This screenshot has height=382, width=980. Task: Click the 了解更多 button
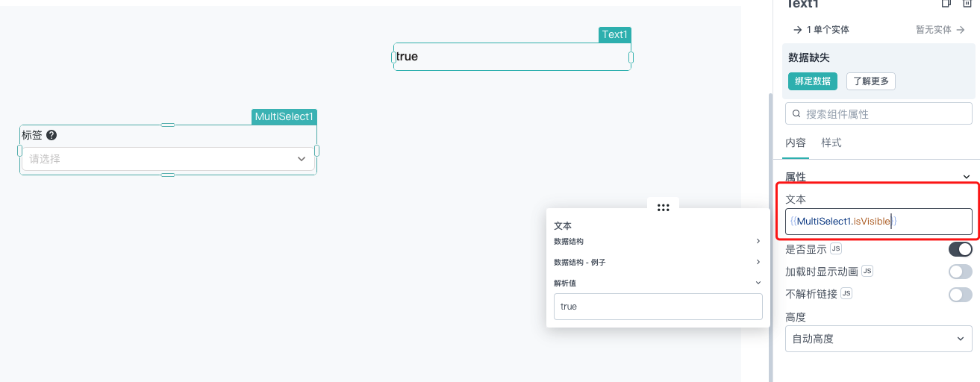pos(871,81)
